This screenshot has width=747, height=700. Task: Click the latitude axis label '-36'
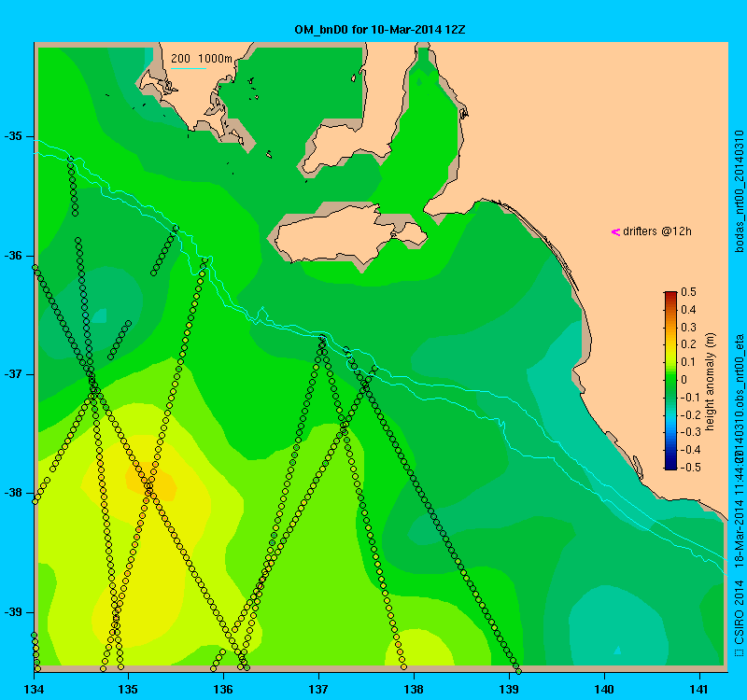tap(13, 256)
